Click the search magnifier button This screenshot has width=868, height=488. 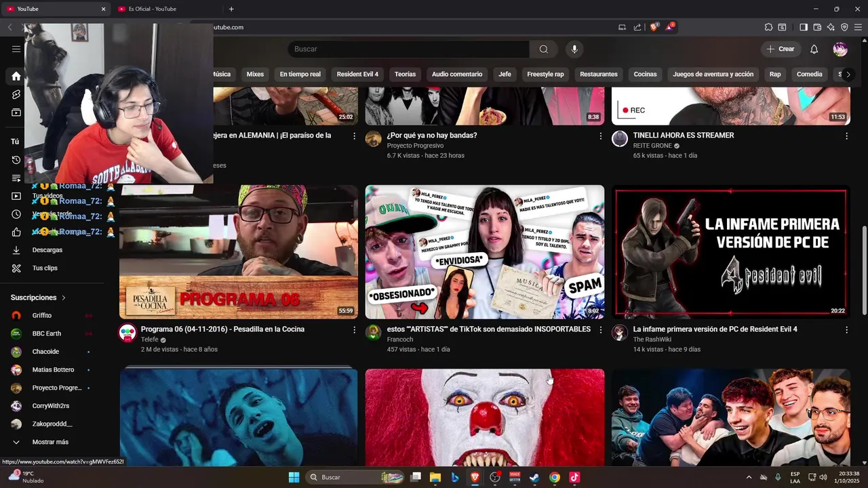(x=544, y=49)
